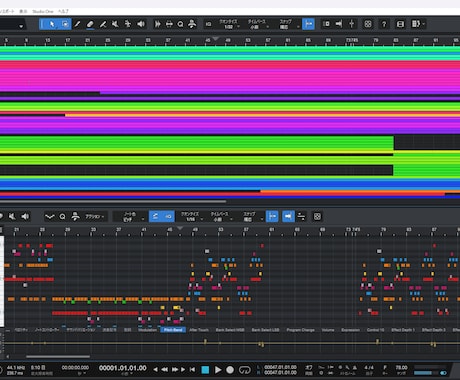
Task: Select the Bend tool
Action: [x=128, y=24]
